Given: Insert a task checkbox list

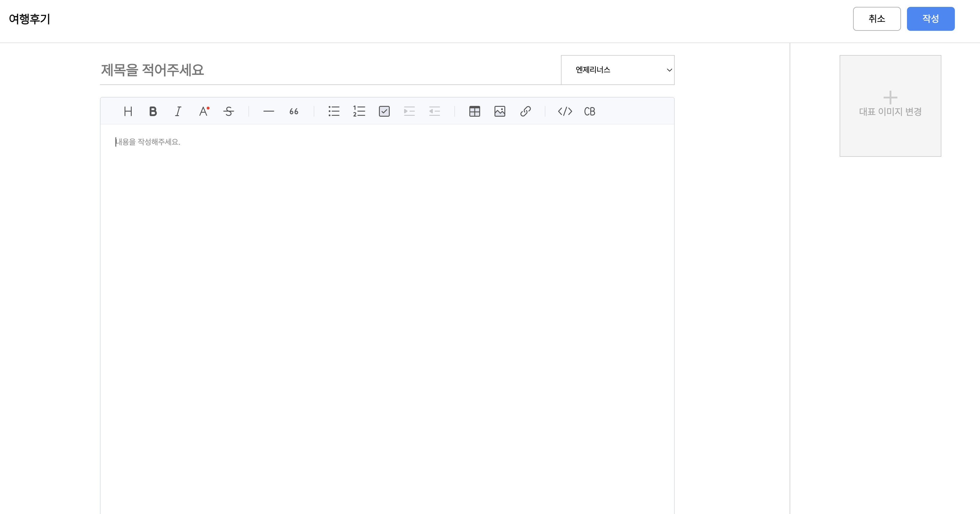Looking at the screenshot, I should [x=384, y=111].
